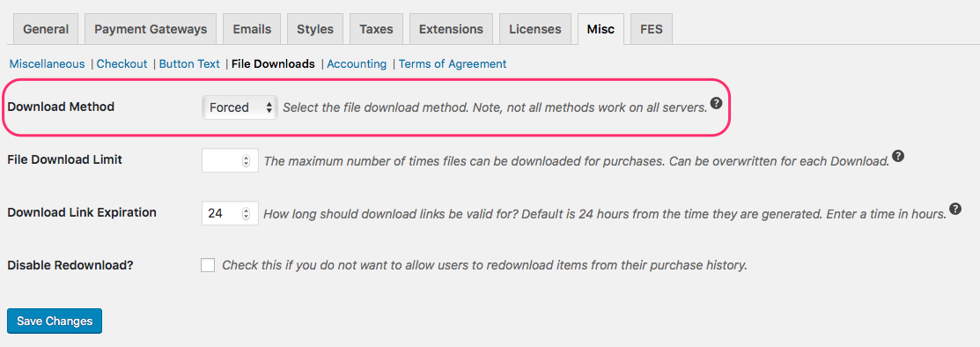This screenshot has height=347, width=980.
Task: Open the Licenses tab
Action: coord(535,29)
